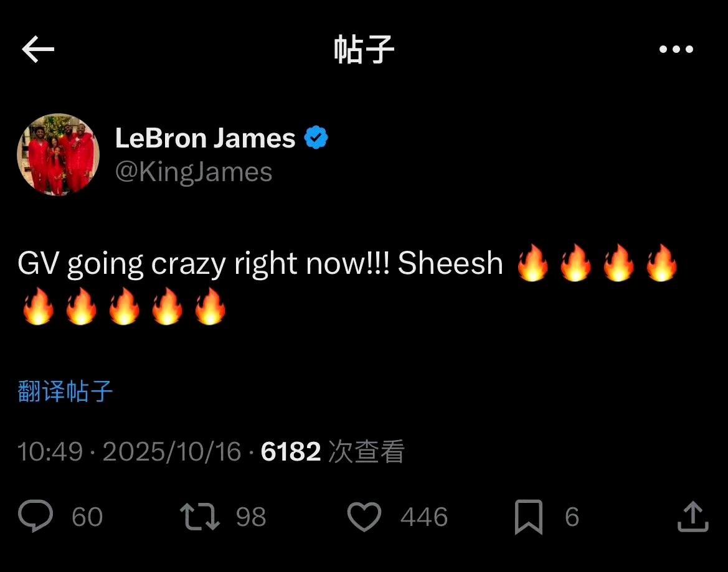Click the 帖子 page title
This screenshot has width=728, height=572.
[364, 49]
